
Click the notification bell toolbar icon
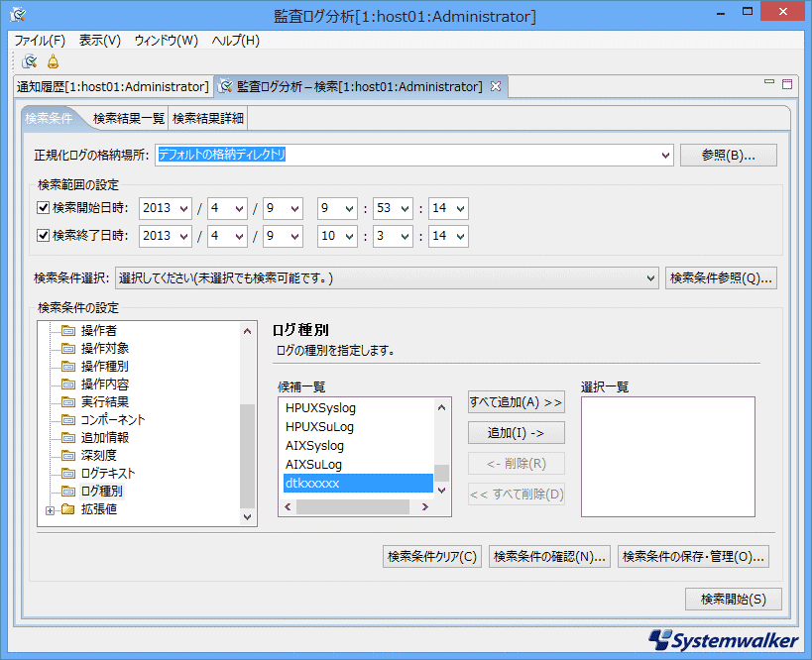pos(53,61)
